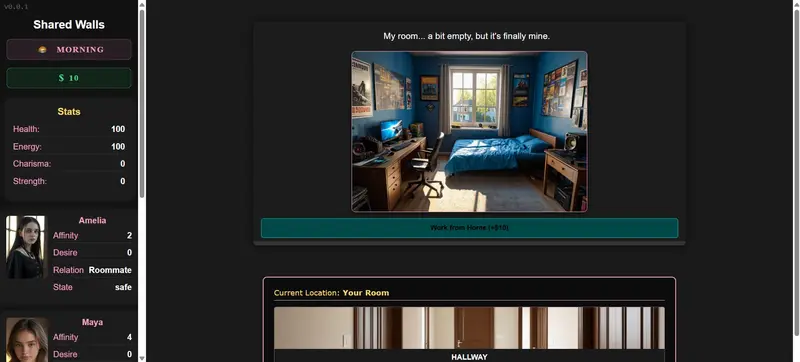Click the $ 10 money display
Screen dimensions: 800x362
pyautogui.click(x=69, y=78)
